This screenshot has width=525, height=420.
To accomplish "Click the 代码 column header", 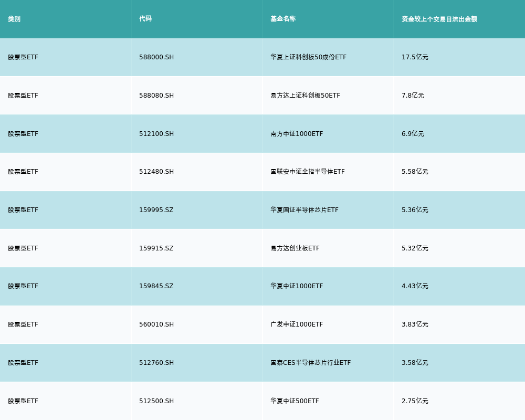I will (145, 19).
